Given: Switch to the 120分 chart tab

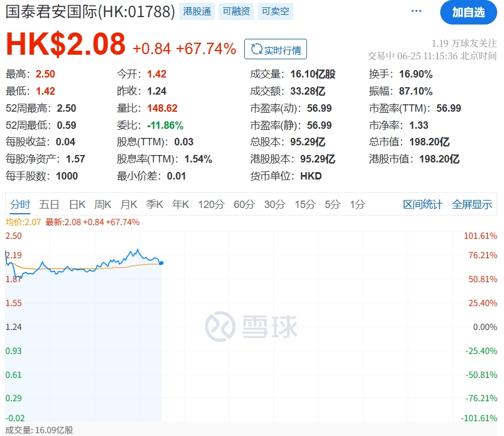Looking at the screenshot, I should (211, 205).
